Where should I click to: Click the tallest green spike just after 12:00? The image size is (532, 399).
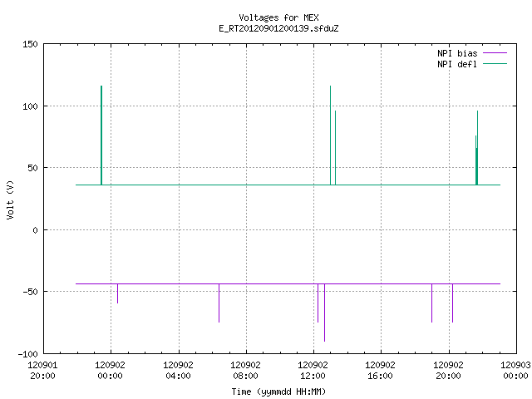(331, 135)
